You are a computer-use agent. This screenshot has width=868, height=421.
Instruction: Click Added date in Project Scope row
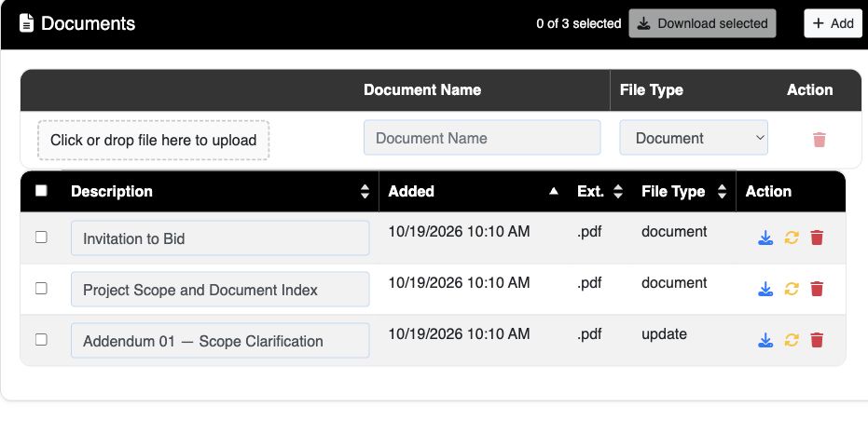pos(459,283)
